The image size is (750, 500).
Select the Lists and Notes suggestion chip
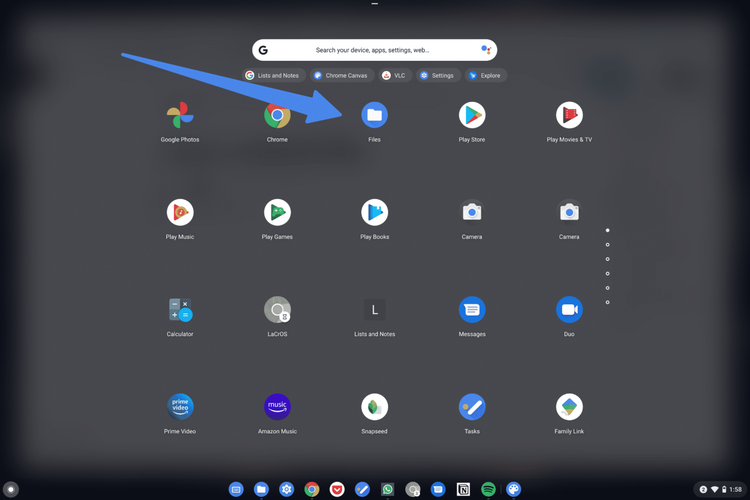pos(274,75)
